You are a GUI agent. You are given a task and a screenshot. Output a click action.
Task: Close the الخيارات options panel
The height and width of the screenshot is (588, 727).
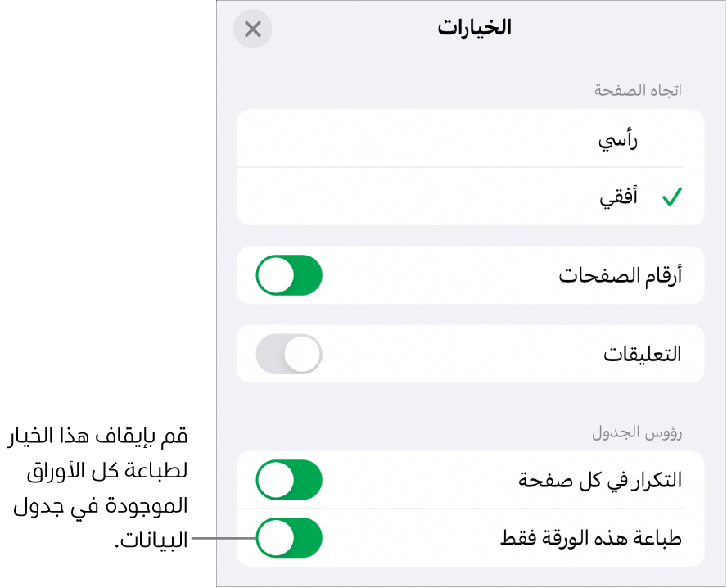click(x=252, y=29)
